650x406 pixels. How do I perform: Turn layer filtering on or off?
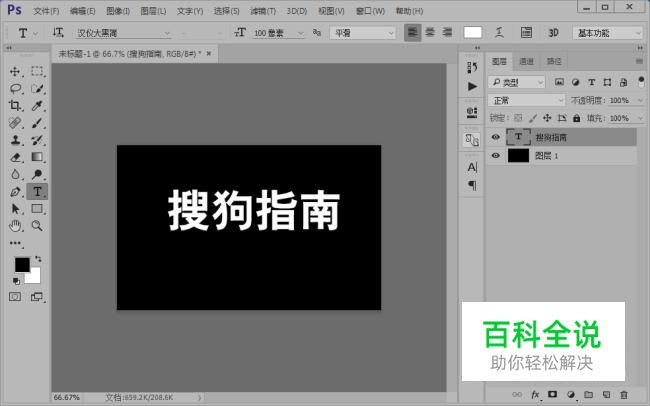tap(641, 82)
